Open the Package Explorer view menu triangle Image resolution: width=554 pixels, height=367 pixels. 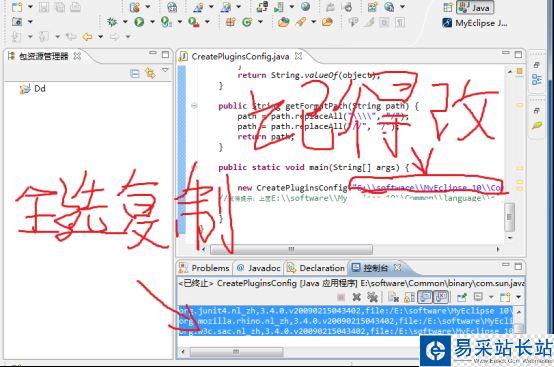165,70
